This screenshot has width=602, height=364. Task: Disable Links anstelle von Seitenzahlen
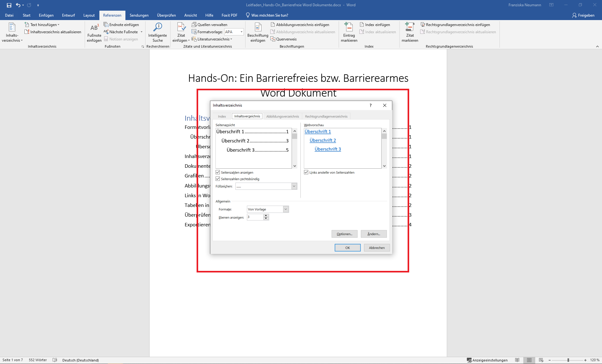click(x=306, y=172)
